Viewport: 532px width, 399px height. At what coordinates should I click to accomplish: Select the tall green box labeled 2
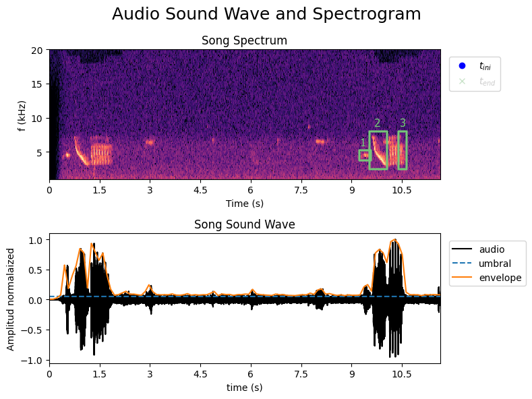click(378, 150)
